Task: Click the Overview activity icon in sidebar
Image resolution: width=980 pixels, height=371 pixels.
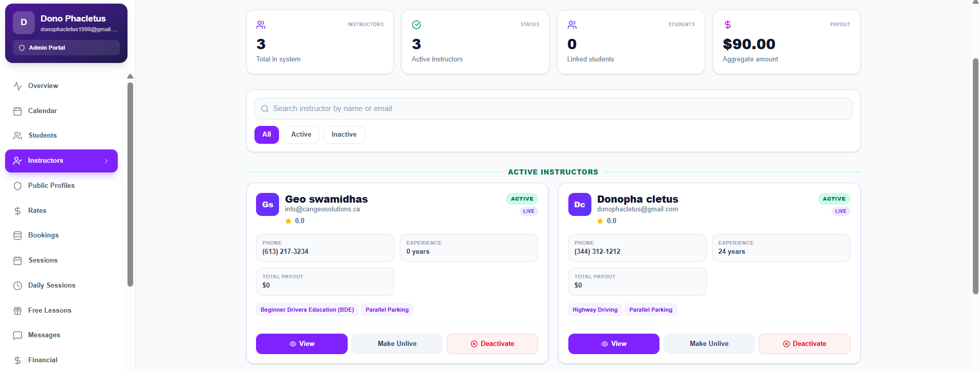Action: [x=17, y=86]
